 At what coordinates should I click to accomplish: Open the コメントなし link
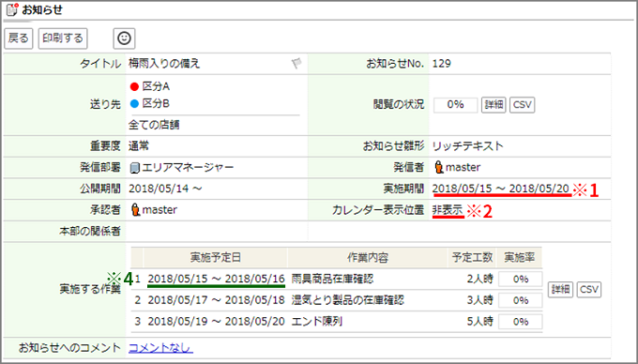point(160,348)
